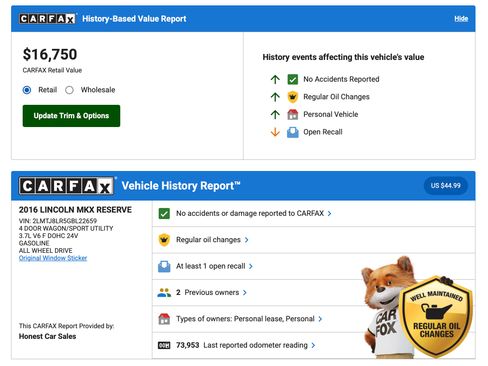The height and width of the screenshot is (366, 488).
Task: Expand the At least 1 open recall chevron
Action: [x=251, y=266]
